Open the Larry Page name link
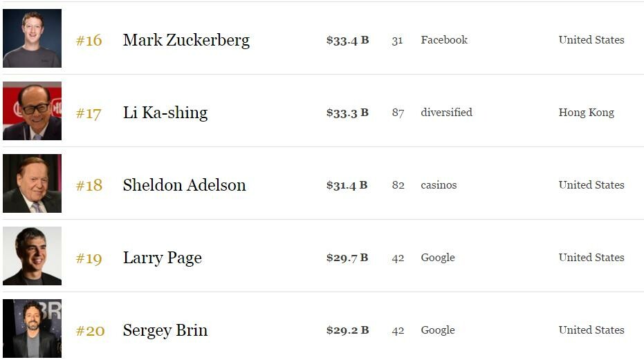 (163, 258)
